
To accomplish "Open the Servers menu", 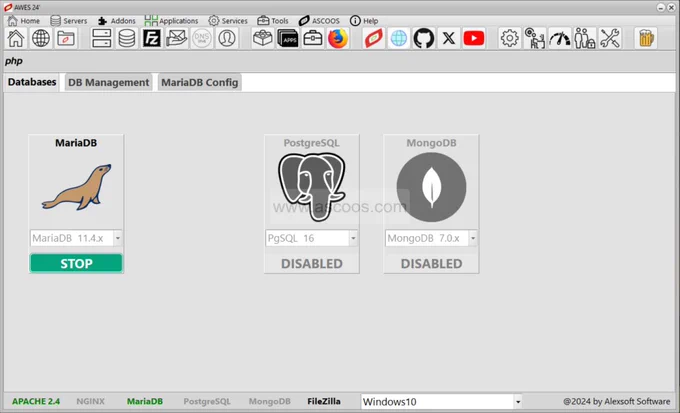I will point(69,20).
